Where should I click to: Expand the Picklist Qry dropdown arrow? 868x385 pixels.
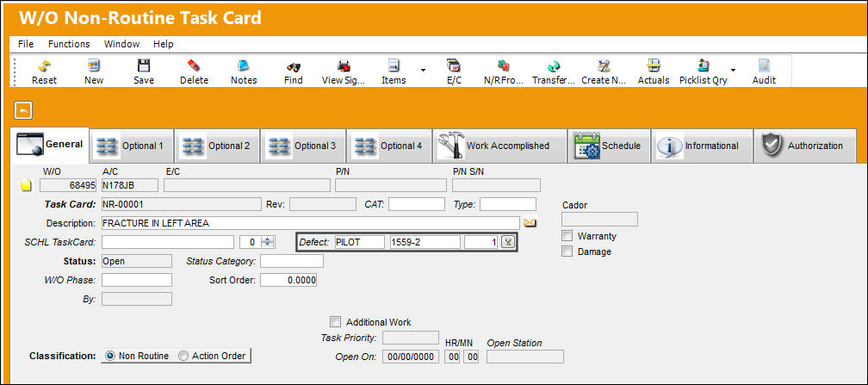[733, 71]
